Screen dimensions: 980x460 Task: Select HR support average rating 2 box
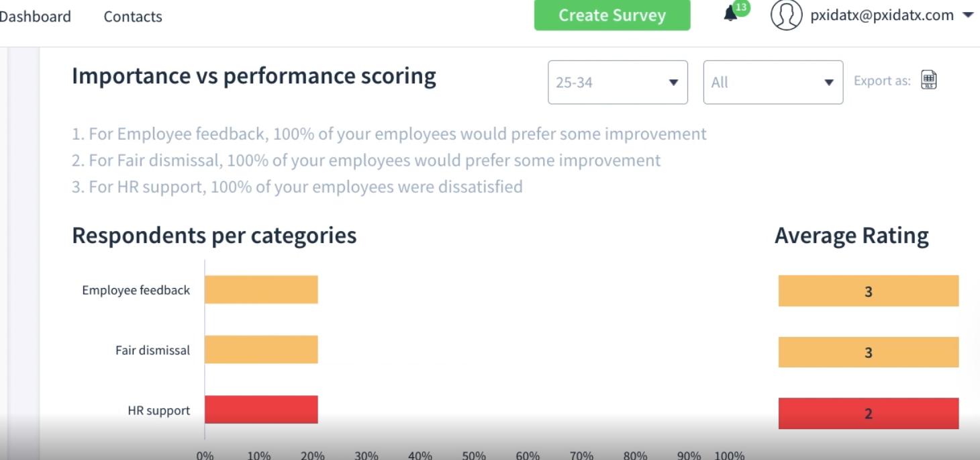tap(868, 413)
